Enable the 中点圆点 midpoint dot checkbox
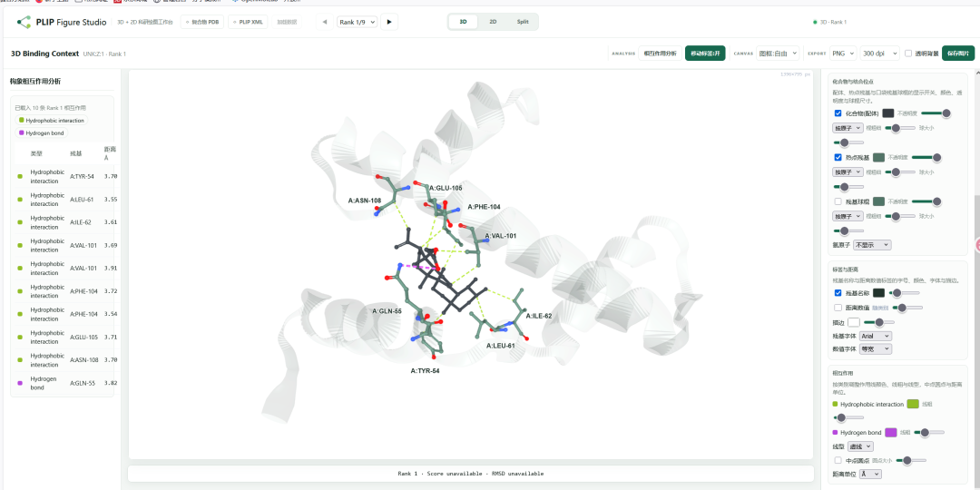Viewport: 980px width, 490px height. (838, 460)
